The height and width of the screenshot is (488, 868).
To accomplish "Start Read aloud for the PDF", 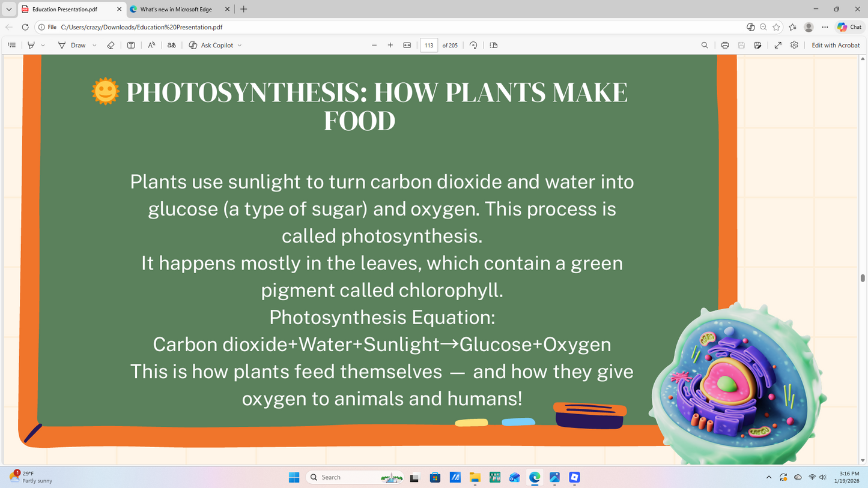I will click(151, 45).
